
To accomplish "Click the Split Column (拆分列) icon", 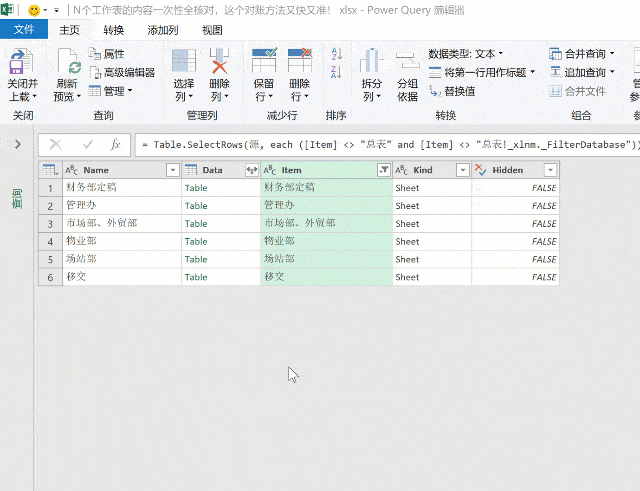I will 371,60.
